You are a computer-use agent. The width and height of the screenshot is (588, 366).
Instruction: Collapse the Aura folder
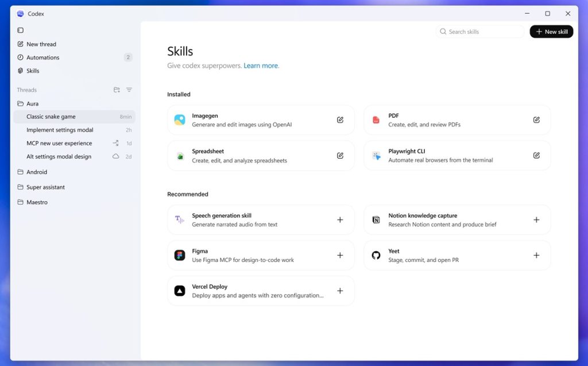[x=32, y=103]
